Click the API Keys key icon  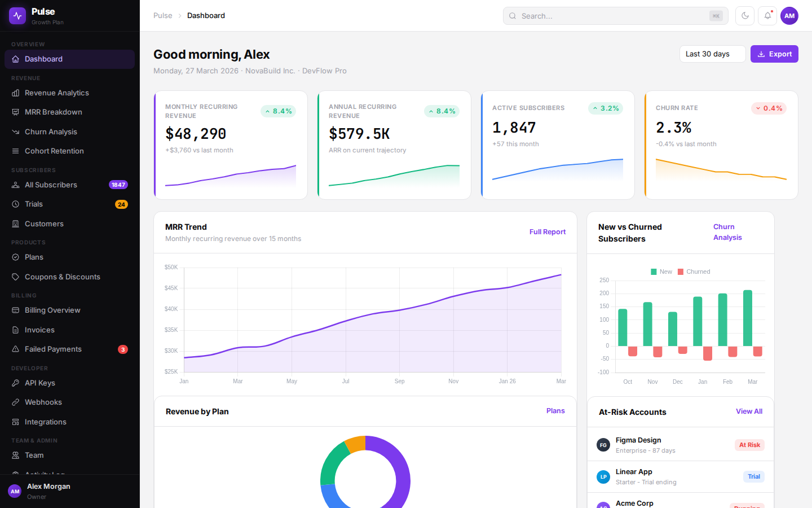click(16, 383)
